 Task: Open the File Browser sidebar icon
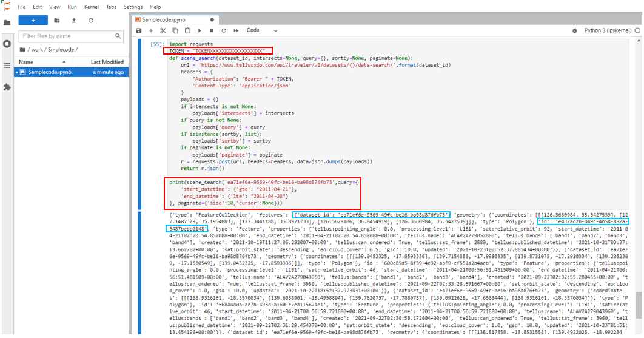pyautogui.click(x=7, y=22)
